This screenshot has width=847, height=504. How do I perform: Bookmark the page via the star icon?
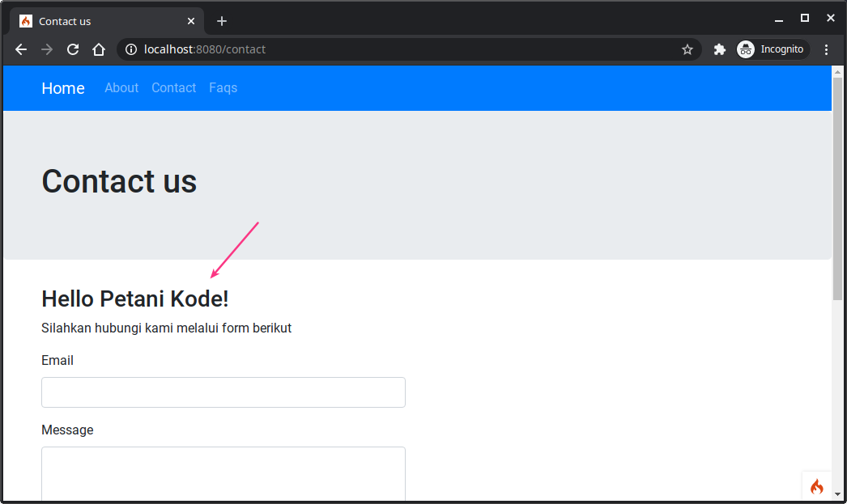(x=687, y=49)
